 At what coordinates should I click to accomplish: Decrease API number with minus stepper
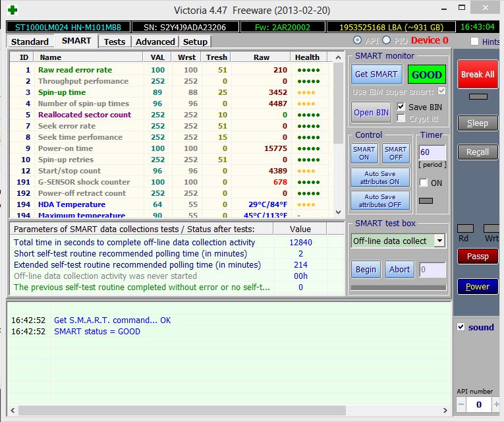pyautogui.click(x=461, y=404)
